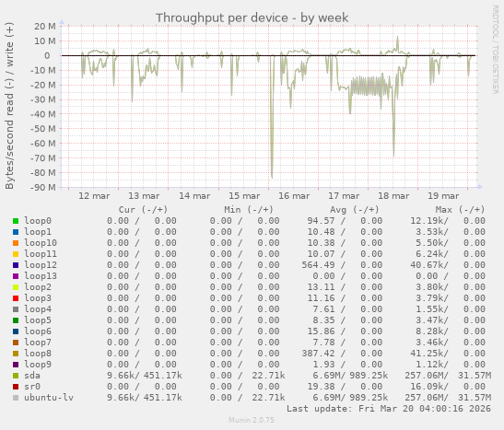Click the -90 M y-axis label
The width and height of the screenshot is (504, 430).
(43, 187)
